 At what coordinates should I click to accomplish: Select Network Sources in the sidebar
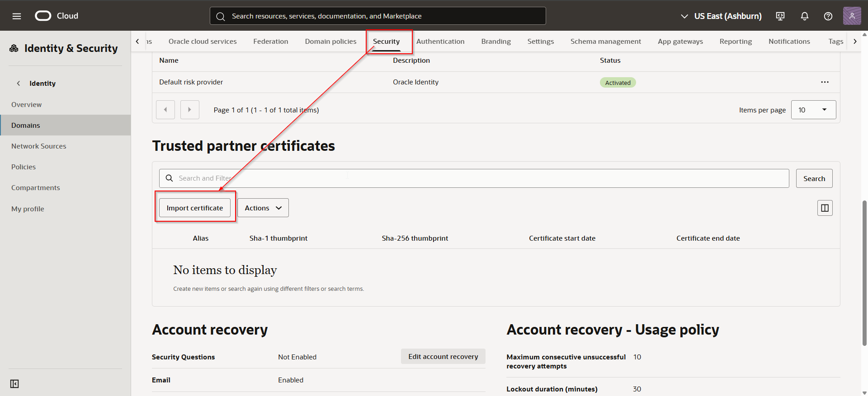39,146
